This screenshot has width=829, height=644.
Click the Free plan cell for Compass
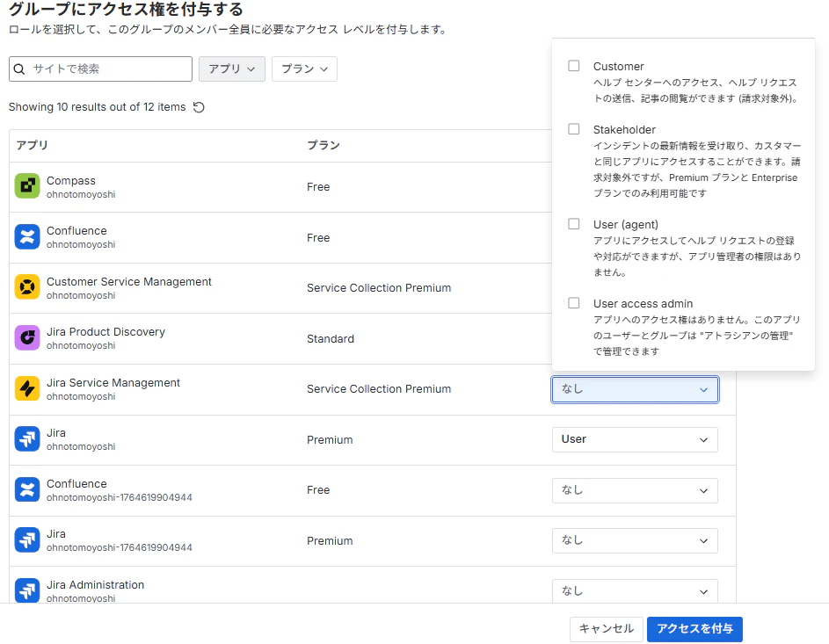[x=318, y=187]
